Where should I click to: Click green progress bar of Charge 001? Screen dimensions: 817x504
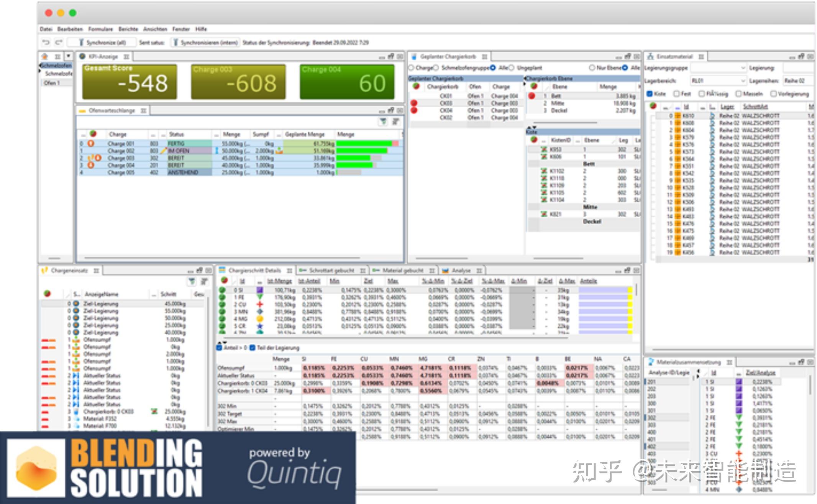[364, 143]
